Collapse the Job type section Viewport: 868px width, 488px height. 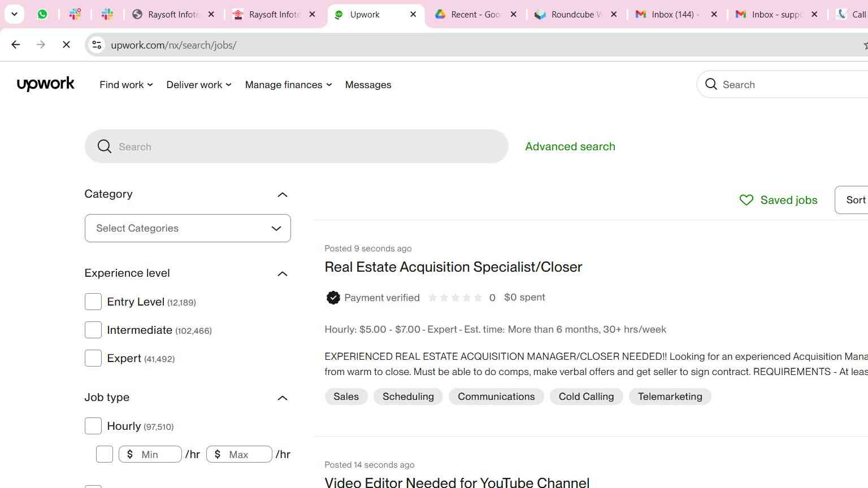[283, 398]
